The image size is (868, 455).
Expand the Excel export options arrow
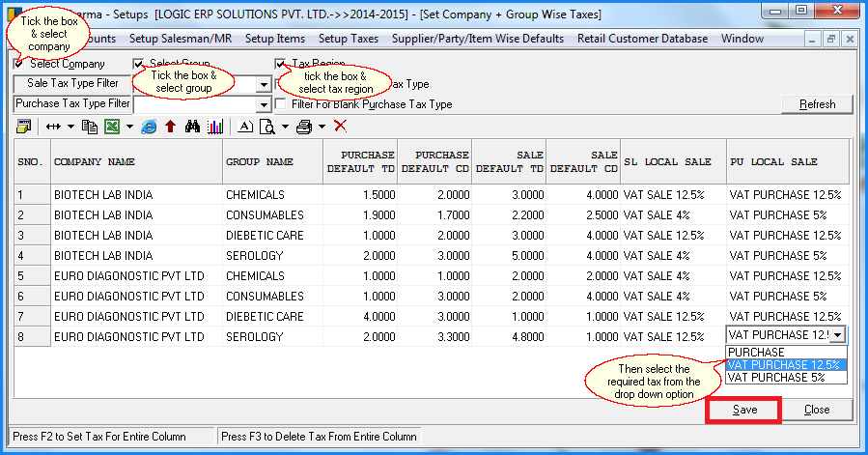click(x=129, y=127)
